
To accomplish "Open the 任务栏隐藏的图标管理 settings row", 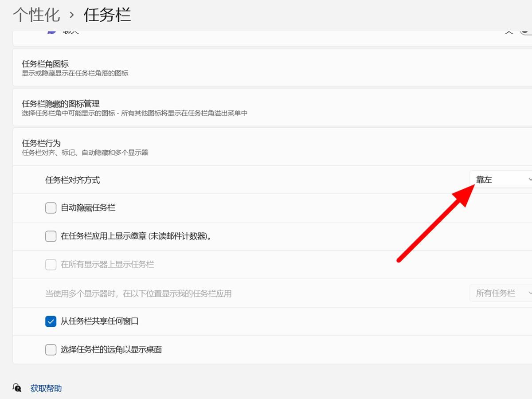I will coord(266,107).
